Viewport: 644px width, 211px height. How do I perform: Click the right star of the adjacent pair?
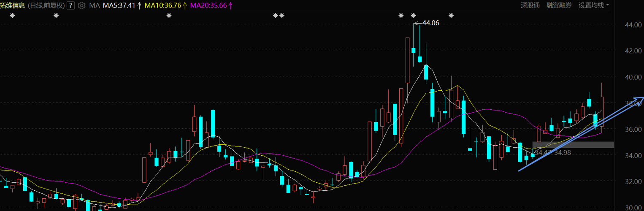coord(282,16)
